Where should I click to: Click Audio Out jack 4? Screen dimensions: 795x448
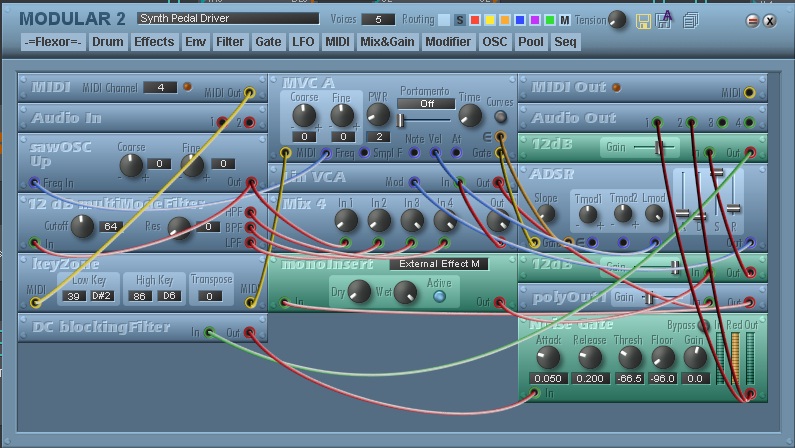tap(749, 122)
